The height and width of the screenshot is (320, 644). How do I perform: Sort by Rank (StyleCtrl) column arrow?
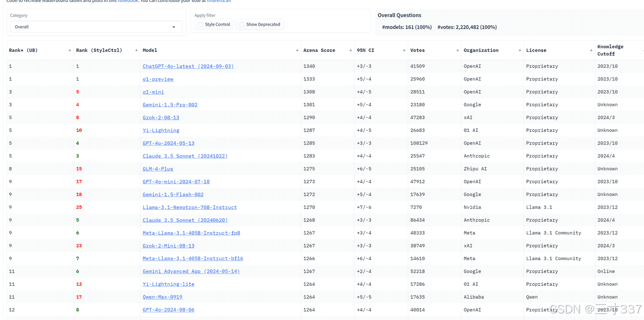coord(136,50)
